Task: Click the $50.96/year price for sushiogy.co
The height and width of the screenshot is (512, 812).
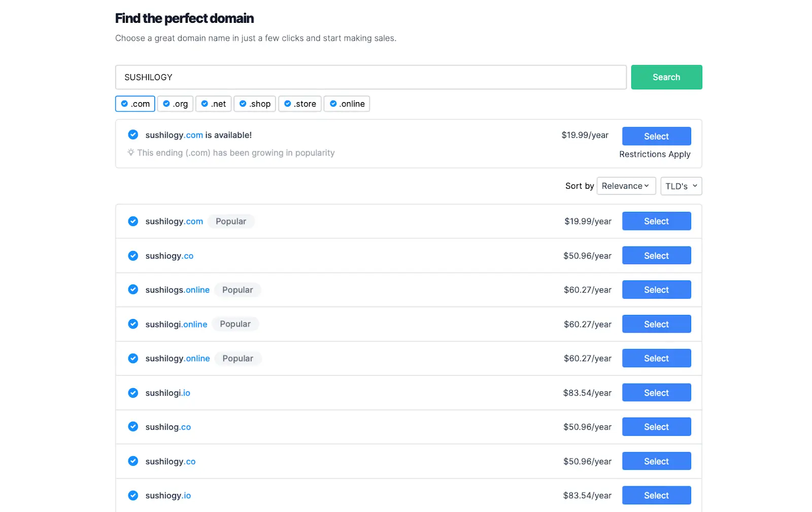Action: click(x=587, y=255)
